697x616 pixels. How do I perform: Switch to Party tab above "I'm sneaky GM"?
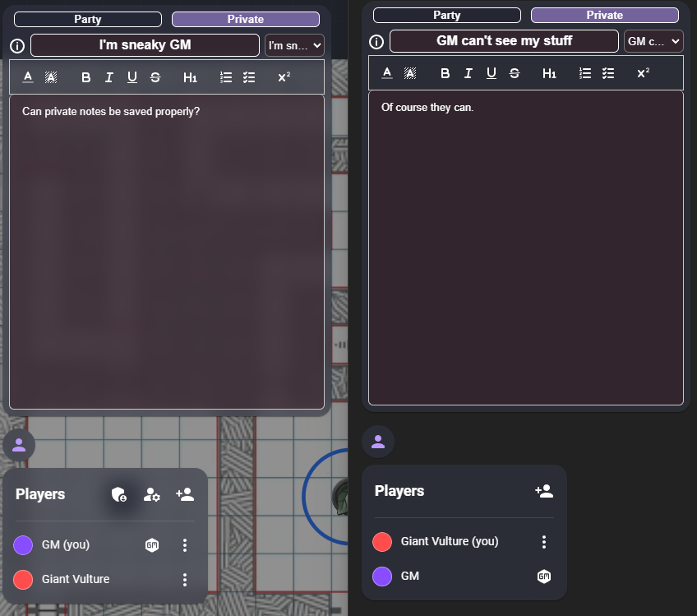(88, 19)
